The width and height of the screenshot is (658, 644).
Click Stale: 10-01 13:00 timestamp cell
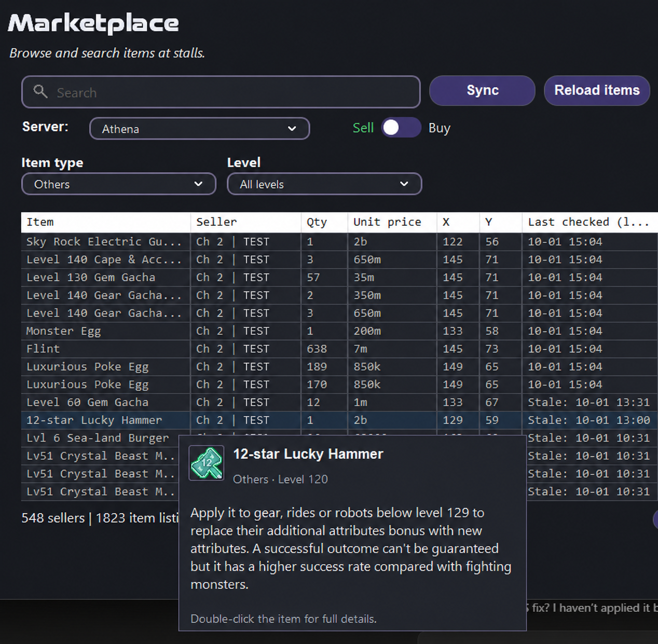tap(590, 420)
